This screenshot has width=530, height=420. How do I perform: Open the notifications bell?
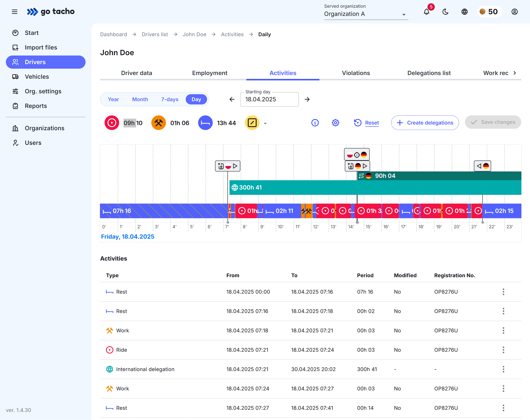427,12
